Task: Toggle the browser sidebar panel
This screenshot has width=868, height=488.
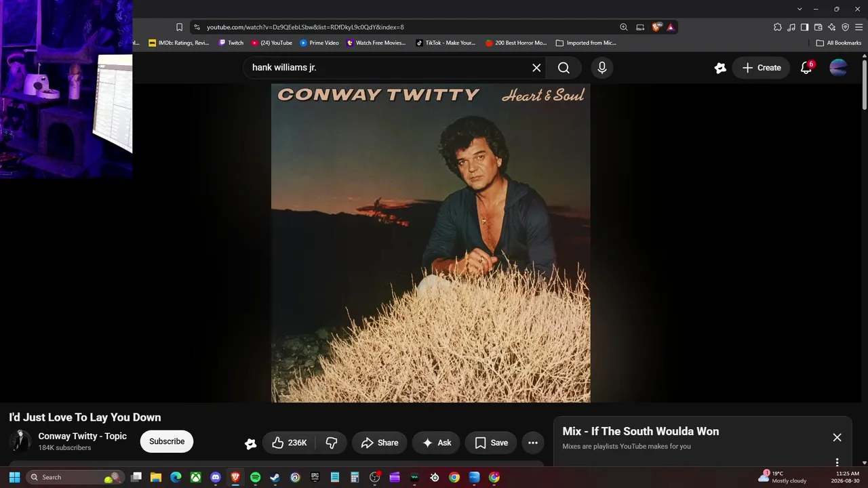Action: (804, 27)
